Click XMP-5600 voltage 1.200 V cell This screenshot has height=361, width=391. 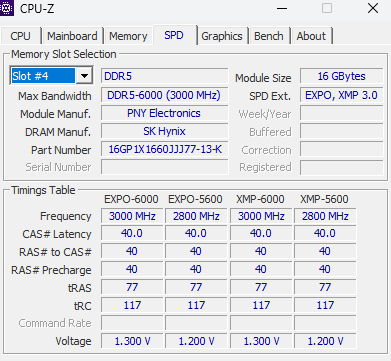pos(325,341)
